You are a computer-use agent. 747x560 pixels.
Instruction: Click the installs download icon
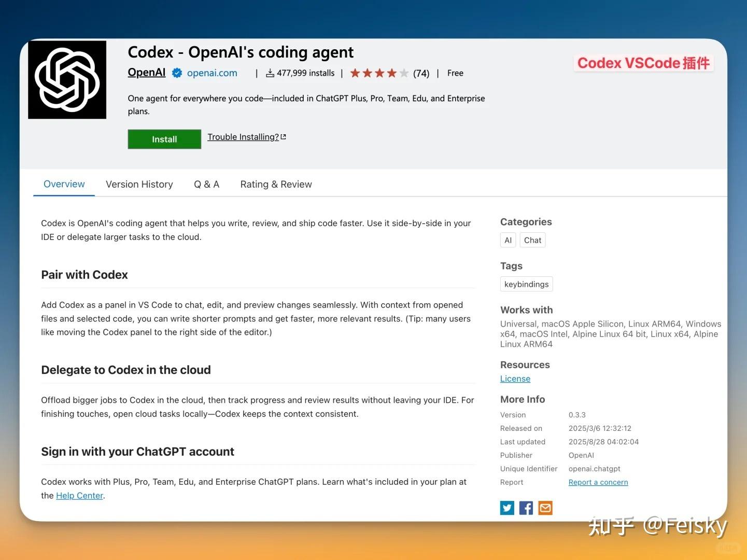(x=270, y=73)
